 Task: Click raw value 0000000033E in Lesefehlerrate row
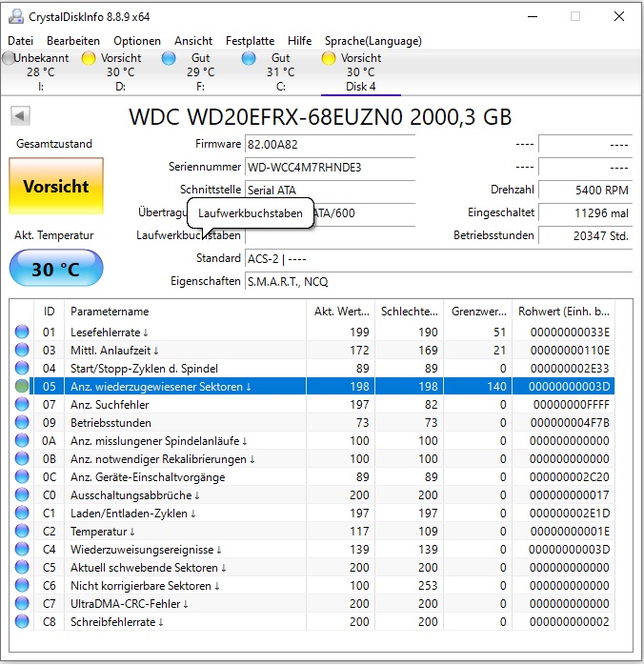570,332
